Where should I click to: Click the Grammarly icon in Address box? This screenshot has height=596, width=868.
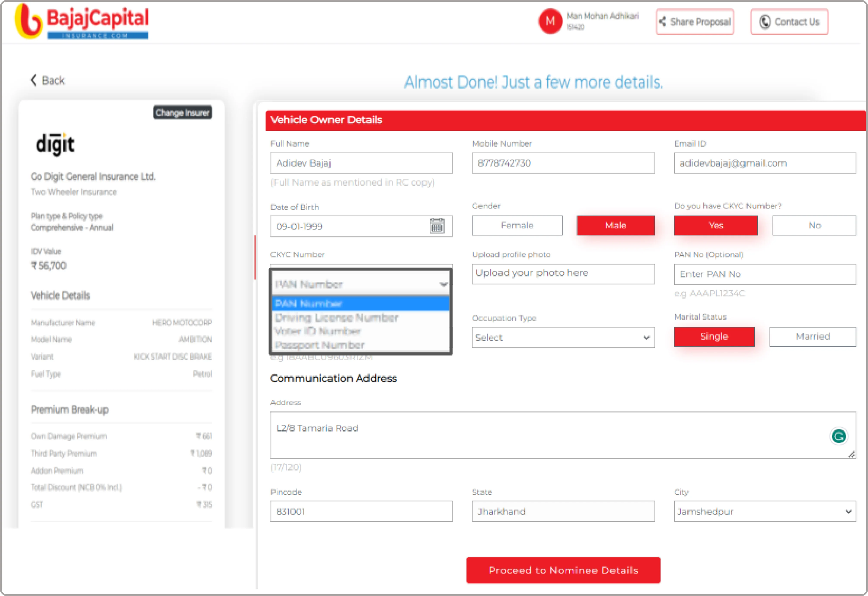(x=839, y=436)
